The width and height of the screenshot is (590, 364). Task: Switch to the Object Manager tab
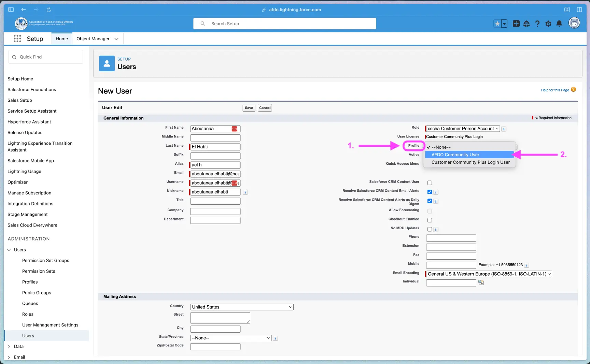(93, 39)
